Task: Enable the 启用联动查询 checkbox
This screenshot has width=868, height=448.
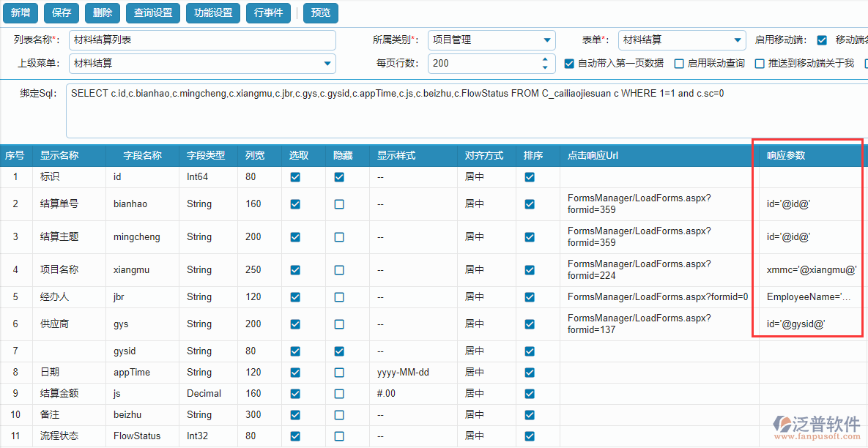Action: coord(679,64)
